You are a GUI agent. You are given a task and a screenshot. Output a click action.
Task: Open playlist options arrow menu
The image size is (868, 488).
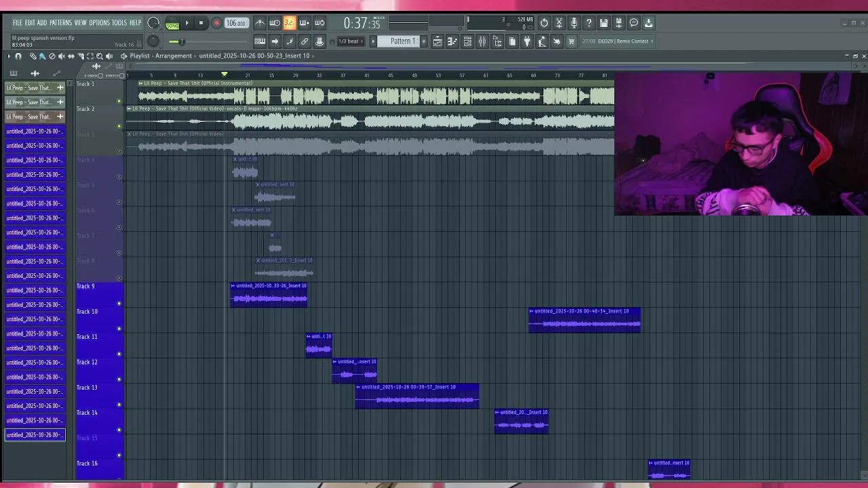pos(9,56)
